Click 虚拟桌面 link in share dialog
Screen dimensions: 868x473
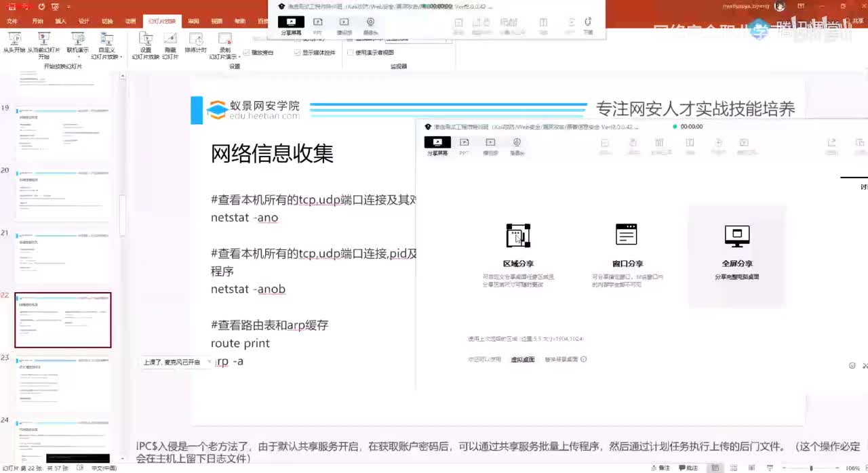click(x=522, y=360)
